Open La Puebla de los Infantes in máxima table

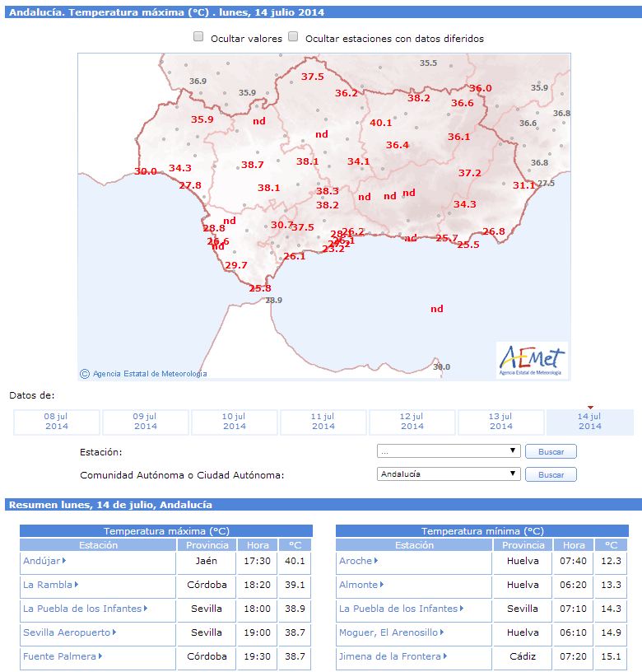tap(86, 609)
